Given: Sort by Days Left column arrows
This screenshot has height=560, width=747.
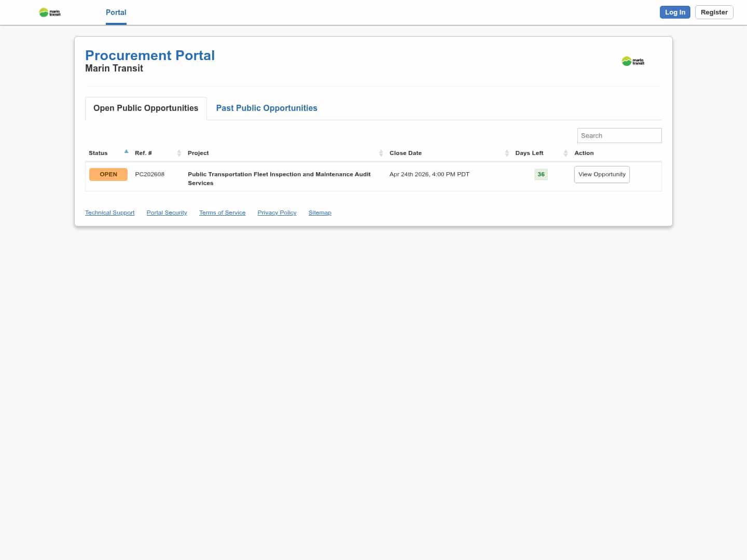Looking at the screenshot, I should click(x=565, y=153).
